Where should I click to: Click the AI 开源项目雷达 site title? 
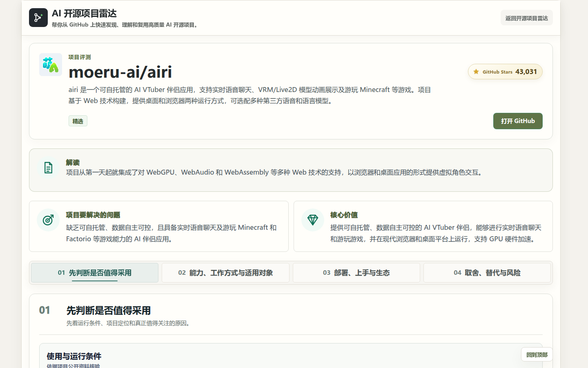tap(84, 13)
